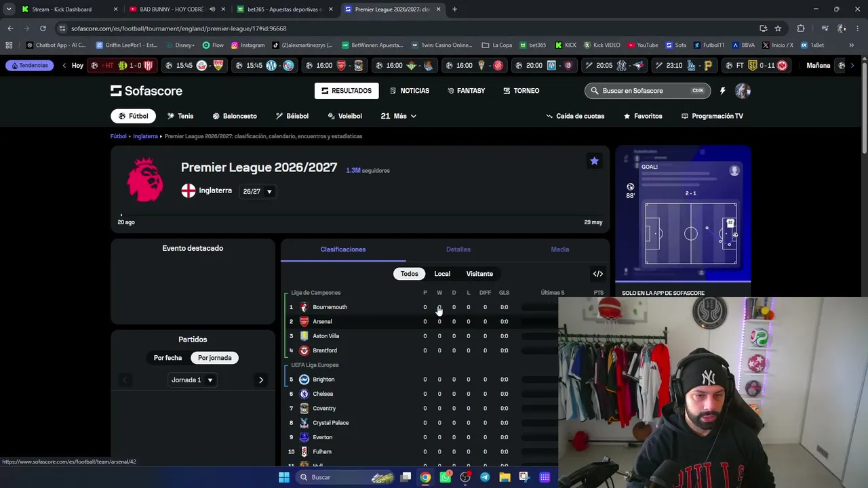This screenshot has width=868, height=488.
Task: Open the user profile avatar
Action: 743,91
